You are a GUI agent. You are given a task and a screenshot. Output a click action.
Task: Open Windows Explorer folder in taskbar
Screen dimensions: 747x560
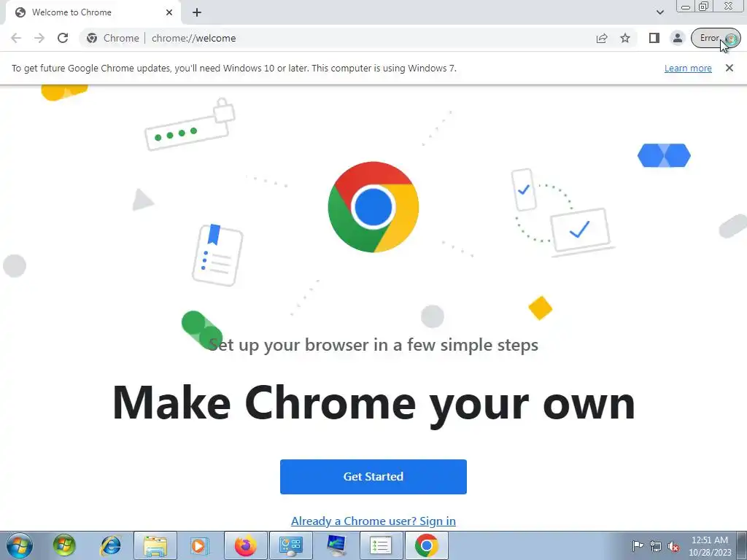pos(155,545)
